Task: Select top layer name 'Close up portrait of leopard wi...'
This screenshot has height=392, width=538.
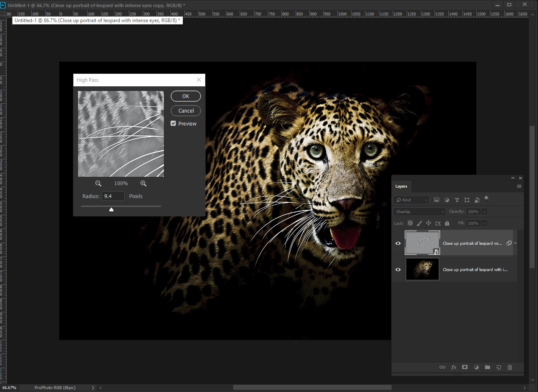Action: point(472,244)
